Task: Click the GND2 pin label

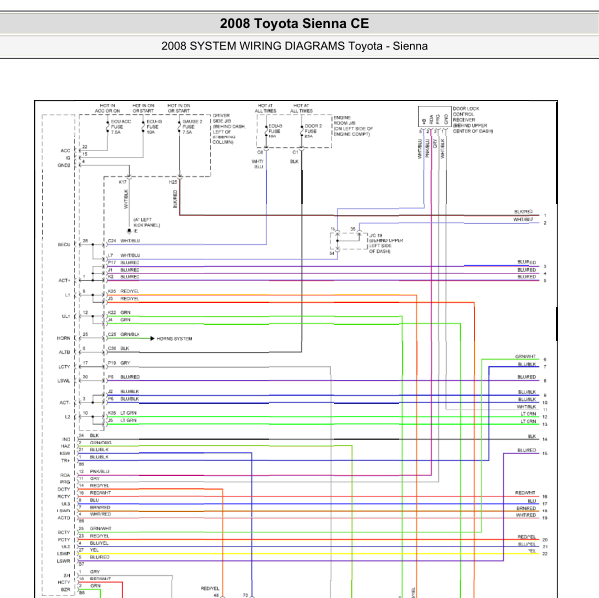Action: tap(64, 166)
